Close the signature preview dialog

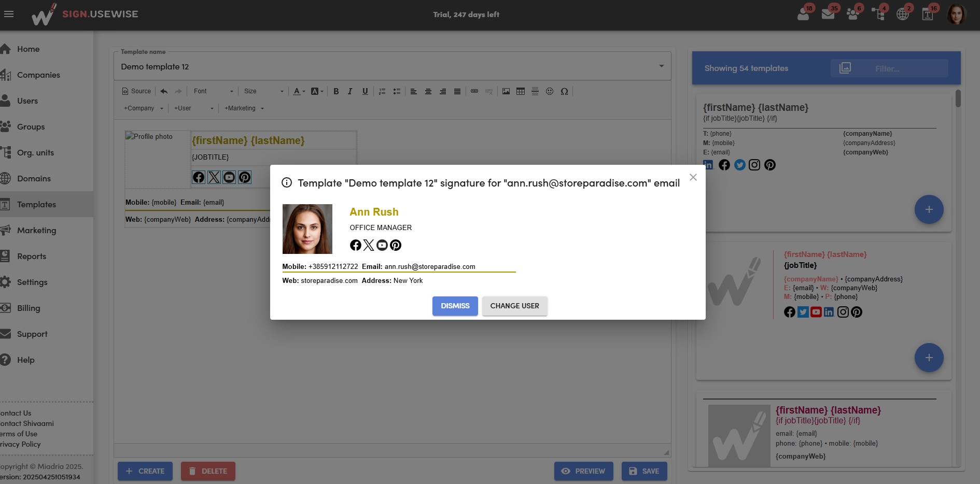coord(693,177)
